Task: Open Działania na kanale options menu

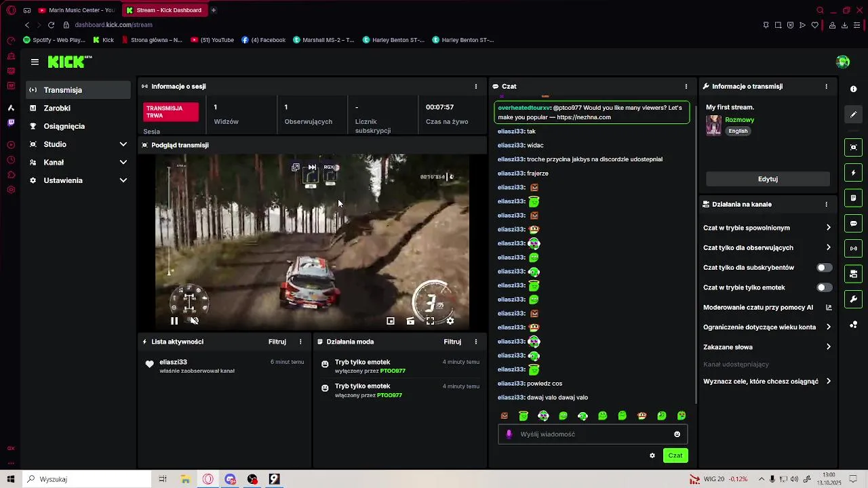Action: [826, 204]
